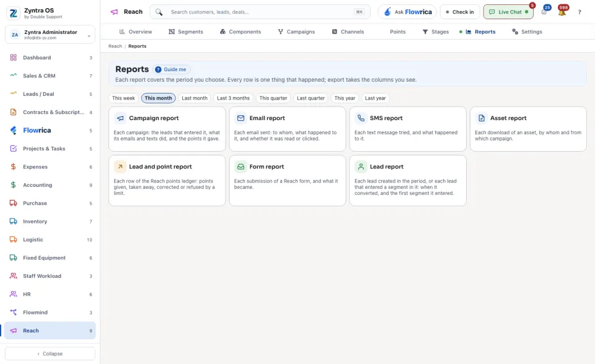595x364 pixels.
Task: Select the Reports tab
Action: click(480, 32)
